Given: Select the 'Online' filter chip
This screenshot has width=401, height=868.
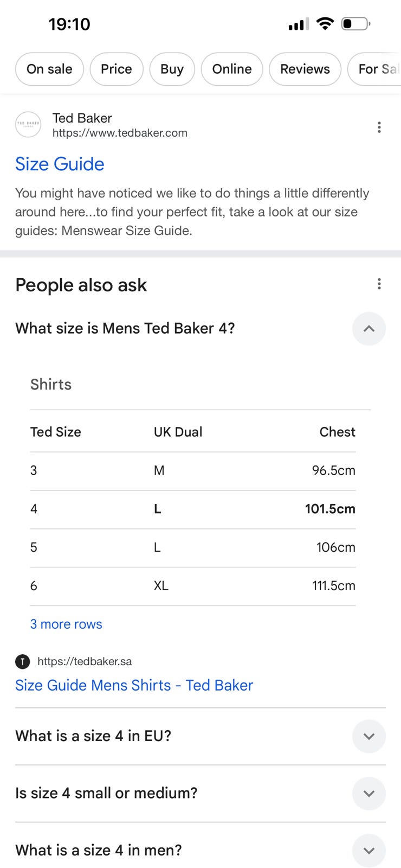Looking at the screenshot, I should 232,69.
